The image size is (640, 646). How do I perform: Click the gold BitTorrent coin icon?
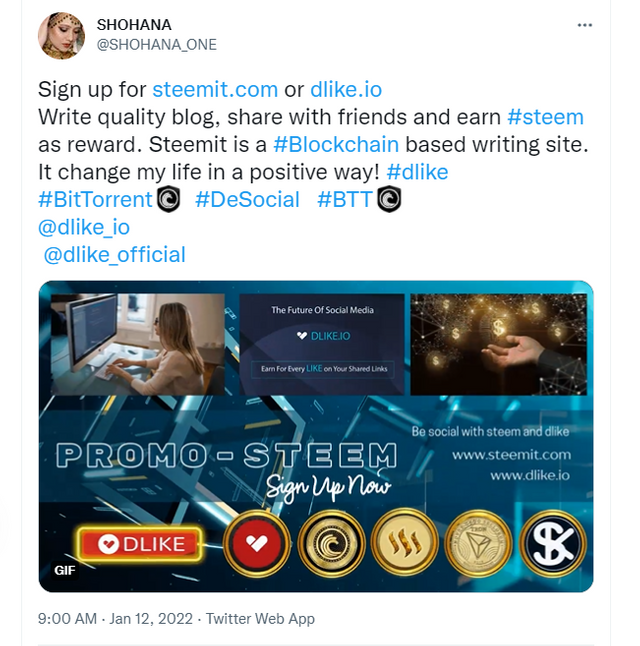tap(331, 543)
